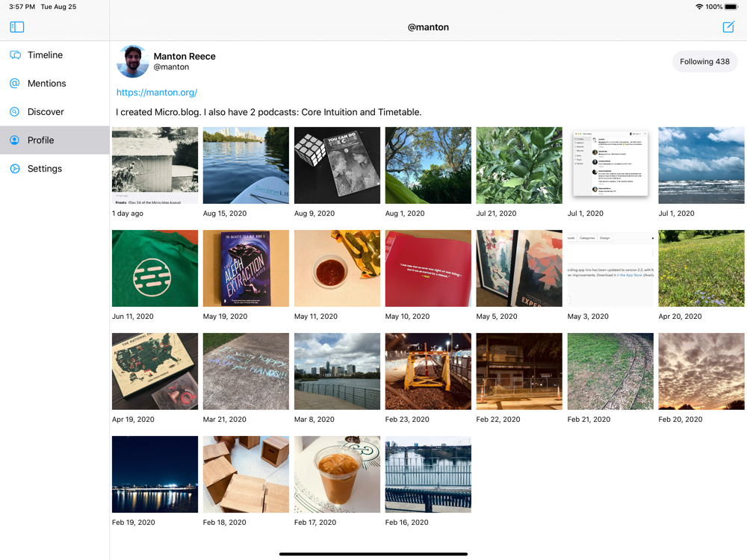View the Jul 1, 2020 ocean and clouds photo
747x560 pixels.
point(701,165)
